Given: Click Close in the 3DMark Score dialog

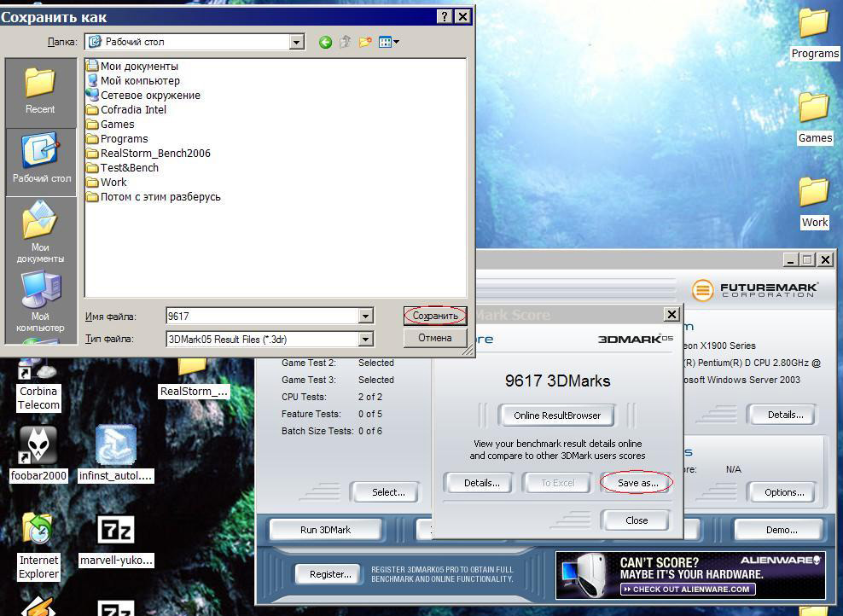Looking at the screenshot, I should [x=637, y=520].
